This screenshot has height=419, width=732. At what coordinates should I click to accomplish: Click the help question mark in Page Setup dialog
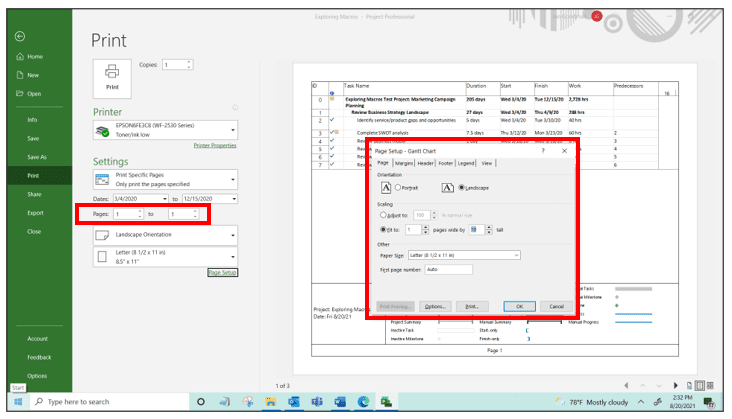(543, 151)
